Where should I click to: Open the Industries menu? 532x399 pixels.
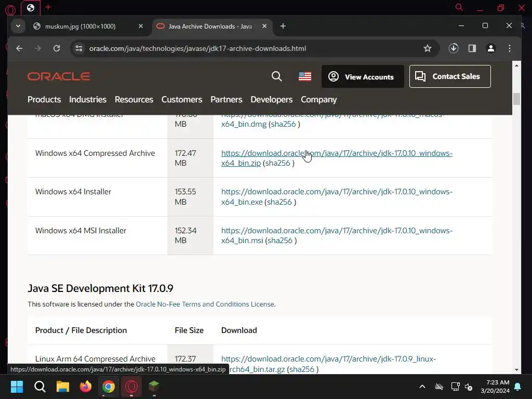tap(87, 99)
